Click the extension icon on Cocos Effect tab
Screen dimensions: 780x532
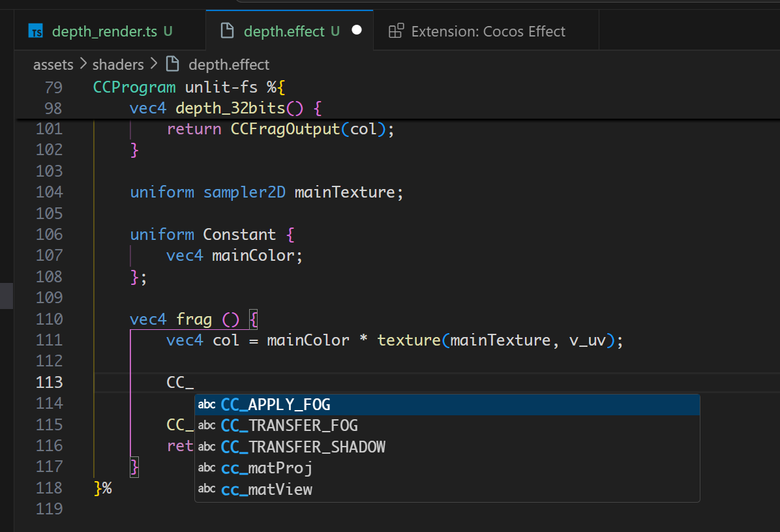tap(395, 31)
